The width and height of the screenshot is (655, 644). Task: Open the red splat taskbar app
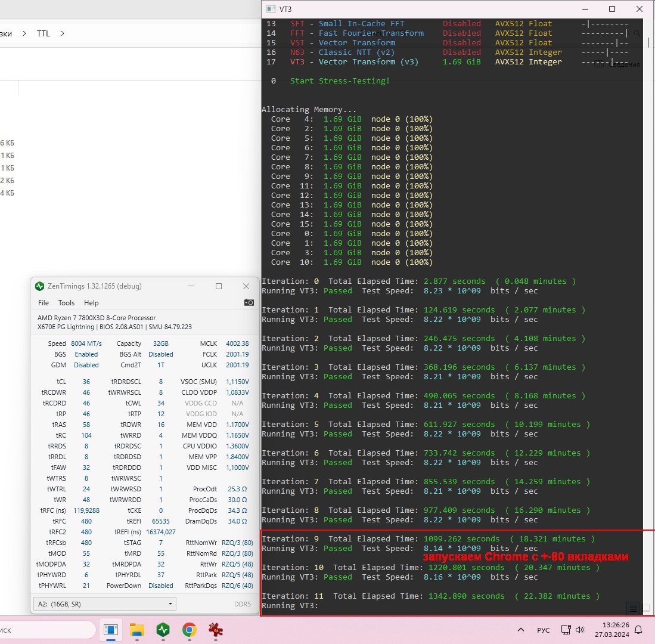tap(216, 630)
